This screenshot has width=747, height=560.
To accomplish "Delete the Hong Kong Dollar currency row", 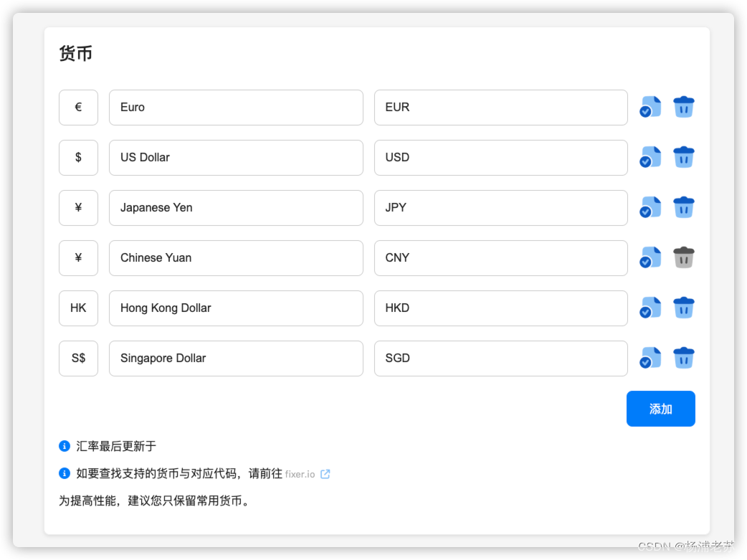I will pyautogui.click(x=684, y=308).
